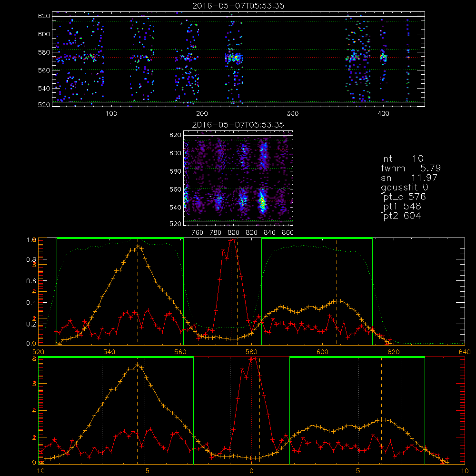Click x-axis label 860 of middle image
This screenshot has height=476, width=476.
(288, 233)
